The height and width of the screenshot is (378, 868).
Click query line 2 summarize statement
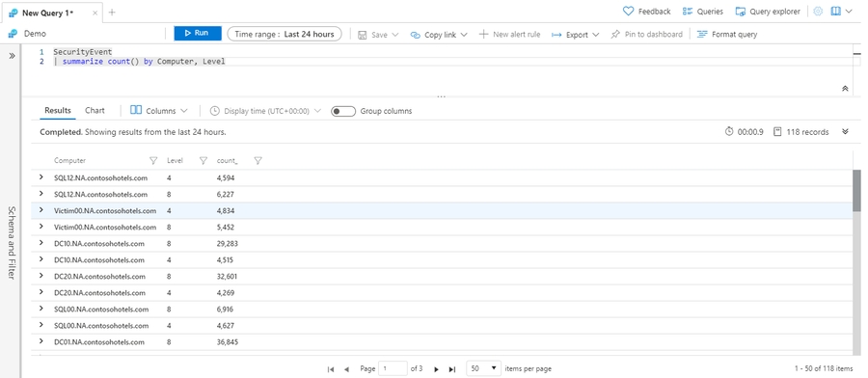click(139, 62)
